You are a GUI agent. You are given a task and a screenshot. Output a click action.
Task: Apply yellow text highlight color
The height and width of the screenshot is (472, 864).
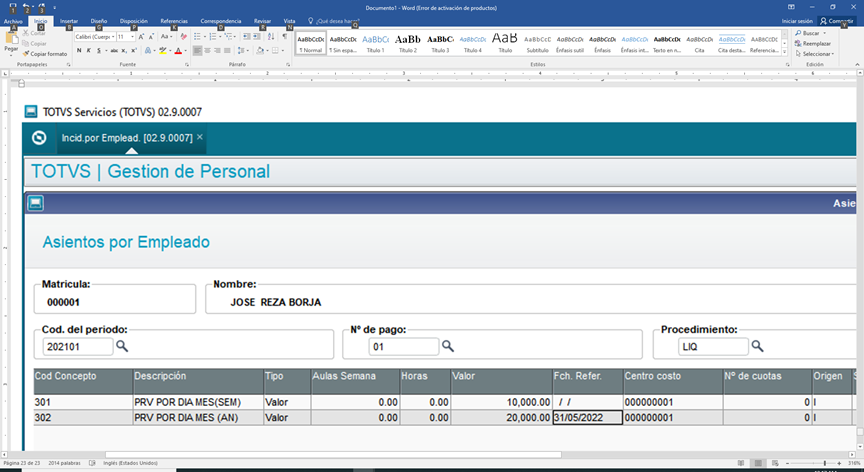pos(162,51)
